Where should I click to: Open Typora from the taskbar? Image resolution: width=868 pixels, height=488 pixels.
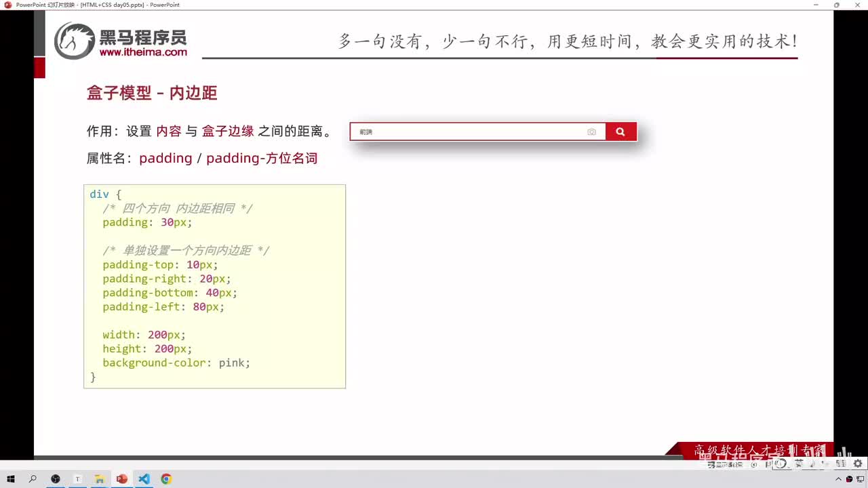point(77,479)
